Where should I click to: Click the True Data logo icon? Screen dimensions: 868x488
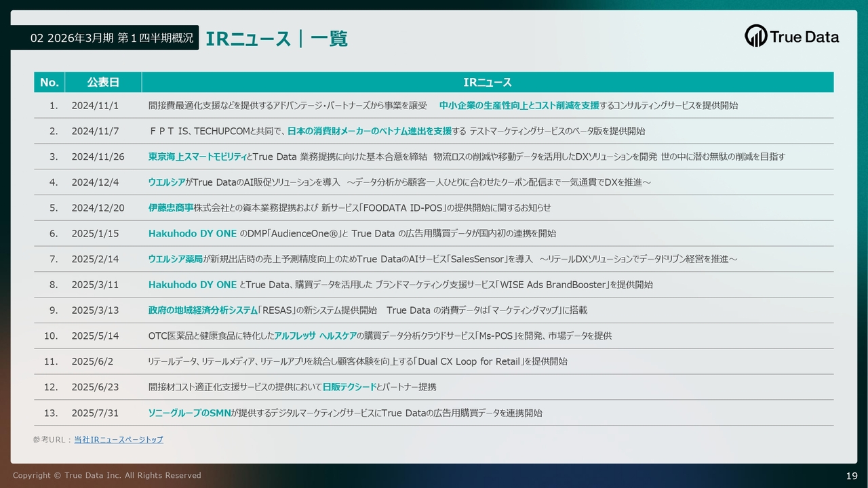[755, 35]
